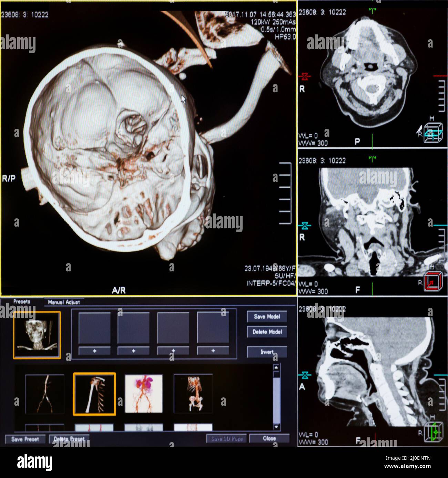This screenshot has height=478, width=448.
Task: Click the plus button under fourth model slot
Action: [x=213, y=351]
